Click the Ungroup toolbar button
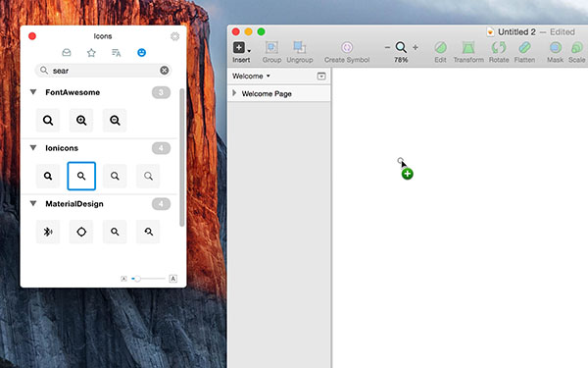The width and height of the screenshot is (588, 368). point(300,52)
